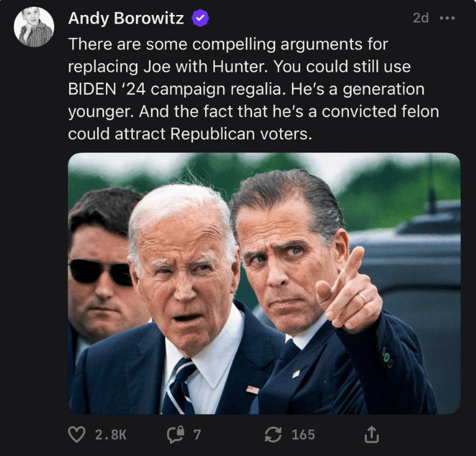Tap the share upload icon
Viewport: 476px width, 456px height.
tap(371, 434)
